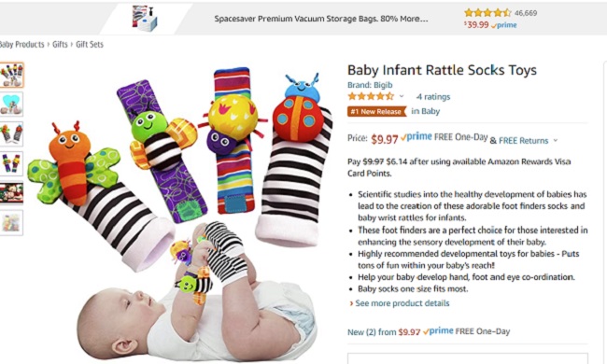This screenshot has width=607, height=364.
Task: Go to the Gifts breadcrumb category
Action: tap(60, 45)
